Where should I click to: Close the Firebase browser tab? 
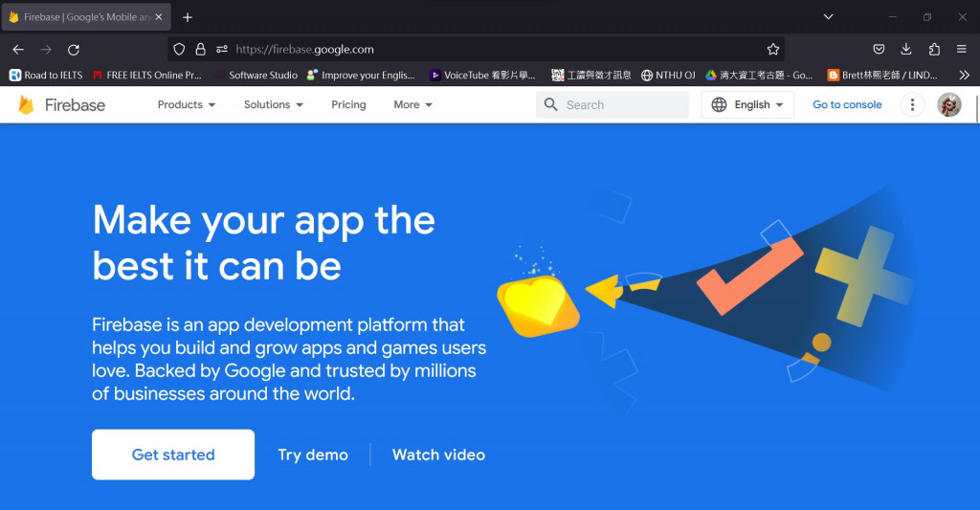pos(159,17)
